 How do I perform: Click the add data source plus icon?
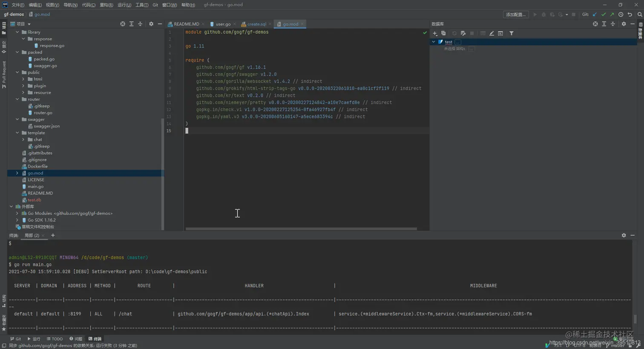[435, 33]
